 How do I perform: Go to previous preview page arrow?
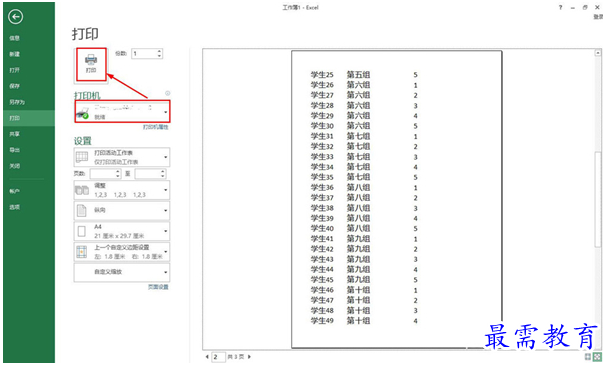click(x=207, y=357)
